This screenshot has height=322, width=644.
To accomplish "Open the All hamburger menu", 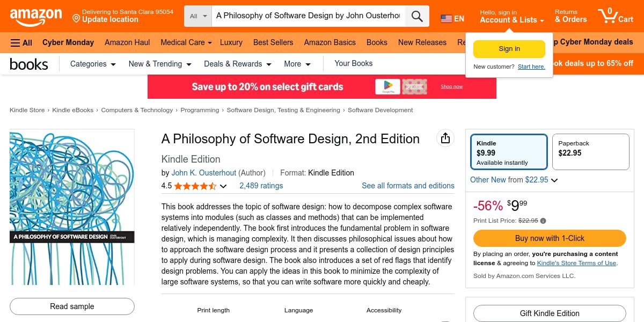I will pos(21,42).
